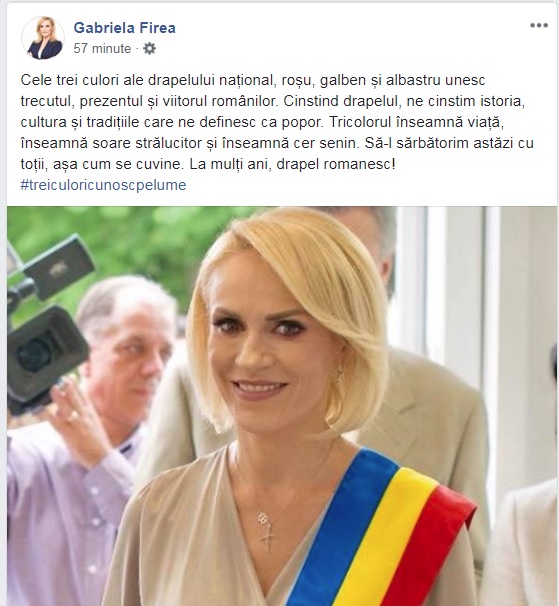Click the text 'La mulți ani, drapel romanesc!'
Image resolution: width=559 pixels, height=606 pixels.
(x=292, y=164)
